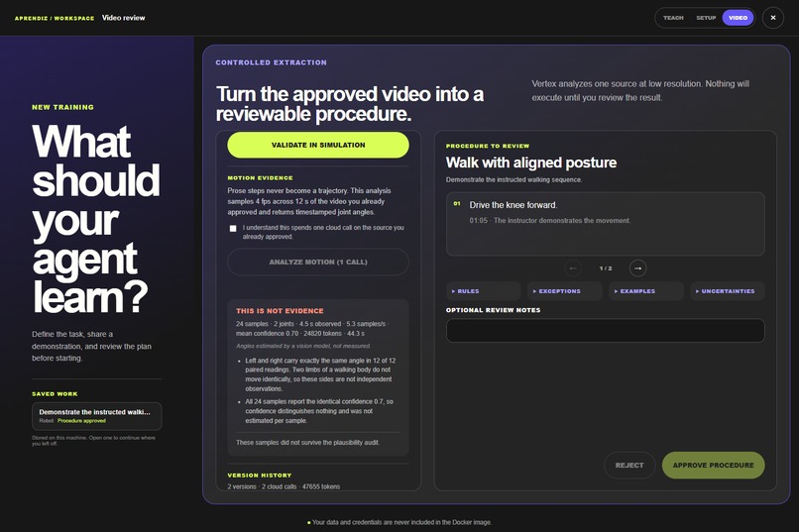
Task: Click the Aprendiz / Workspace breadcrumb
Action: pyautogui.click(x=55, y=18)
